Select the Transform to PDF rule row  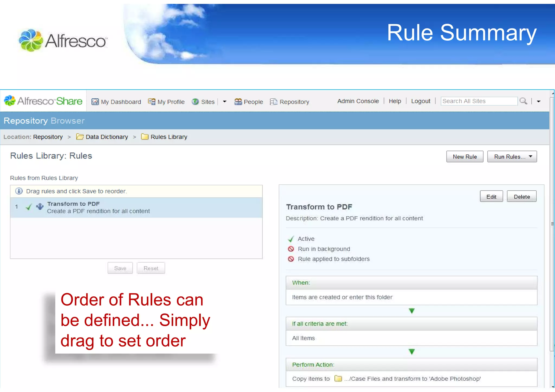tap(136, 208)
